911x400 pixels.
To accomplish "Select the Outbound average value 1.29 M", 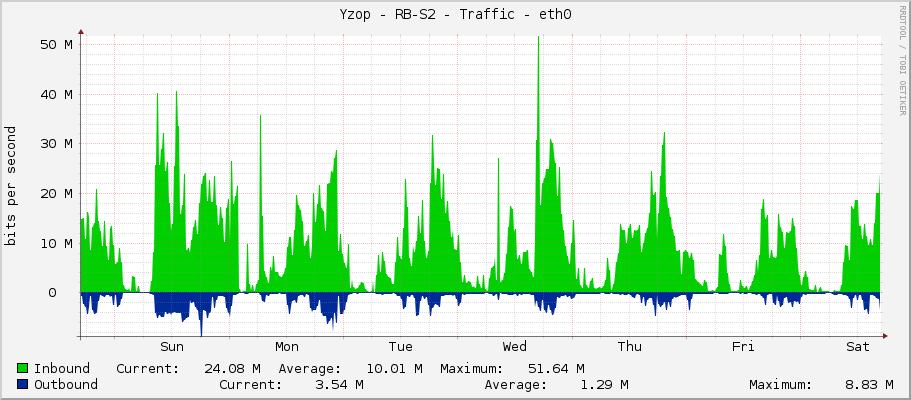I will [604, 384].
